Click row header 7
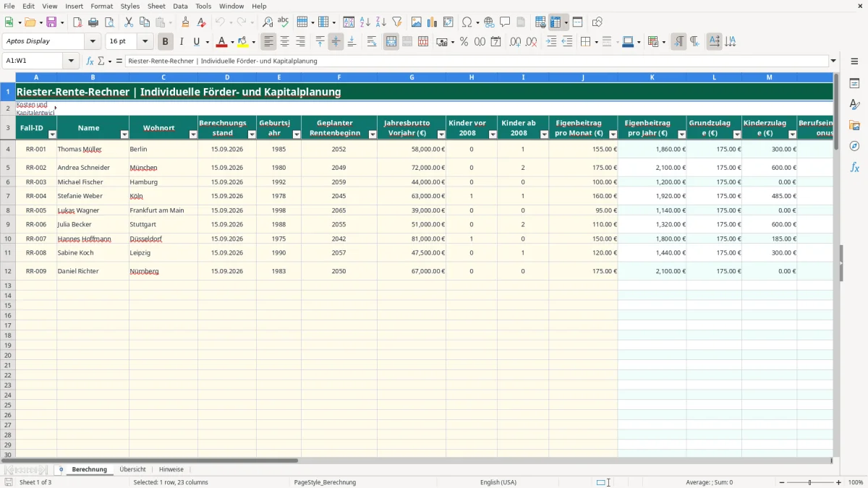 (x=8, y=196)
